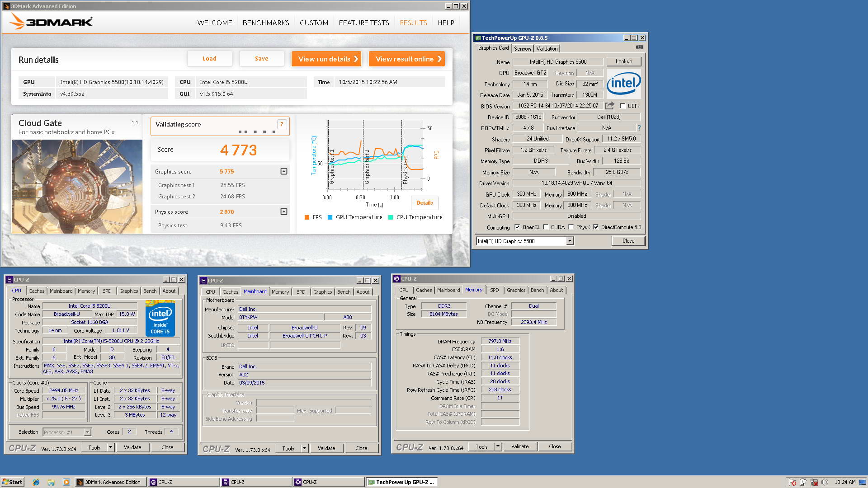Click the Load button in Run details
The image size is (868, 488).
[209, 59]
